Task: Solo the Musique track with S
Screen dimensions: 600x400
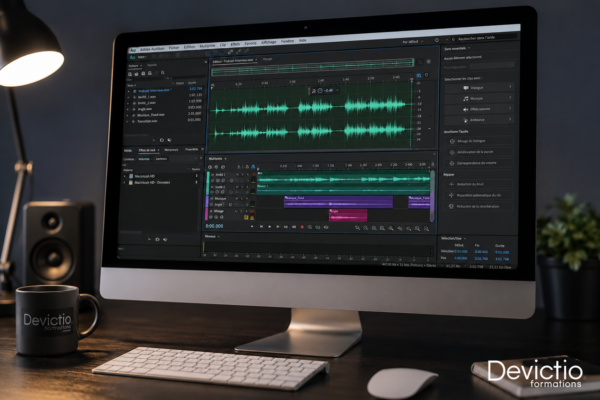Action: pos(241,199)
